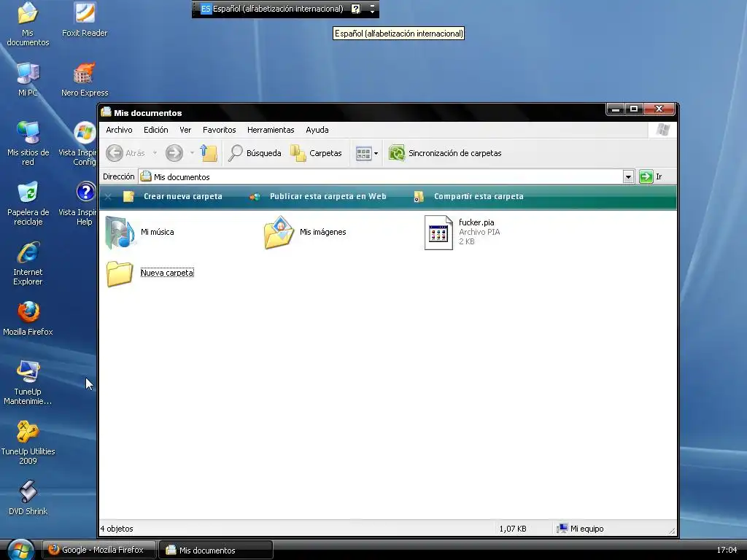Toggle the Carpetas folder pane
The width and height of the screenshot is (747, 560).
(x=317, y=153)
